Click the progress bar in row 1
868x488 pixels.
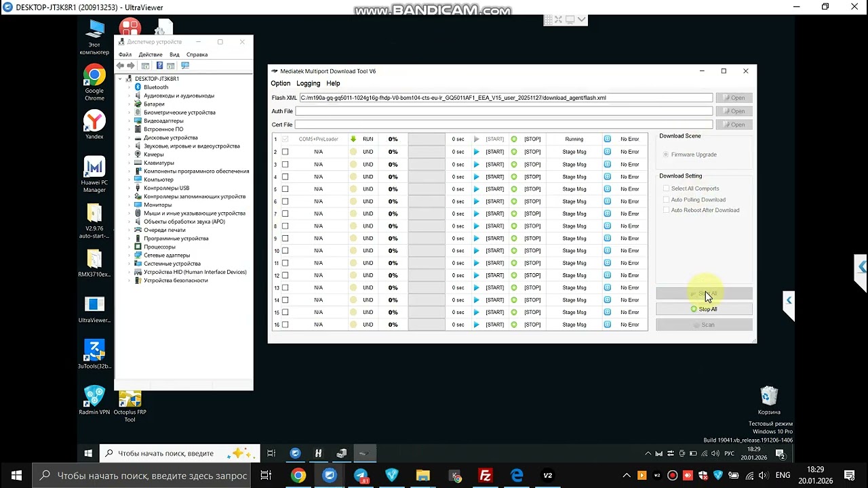(x=427, y=139)
